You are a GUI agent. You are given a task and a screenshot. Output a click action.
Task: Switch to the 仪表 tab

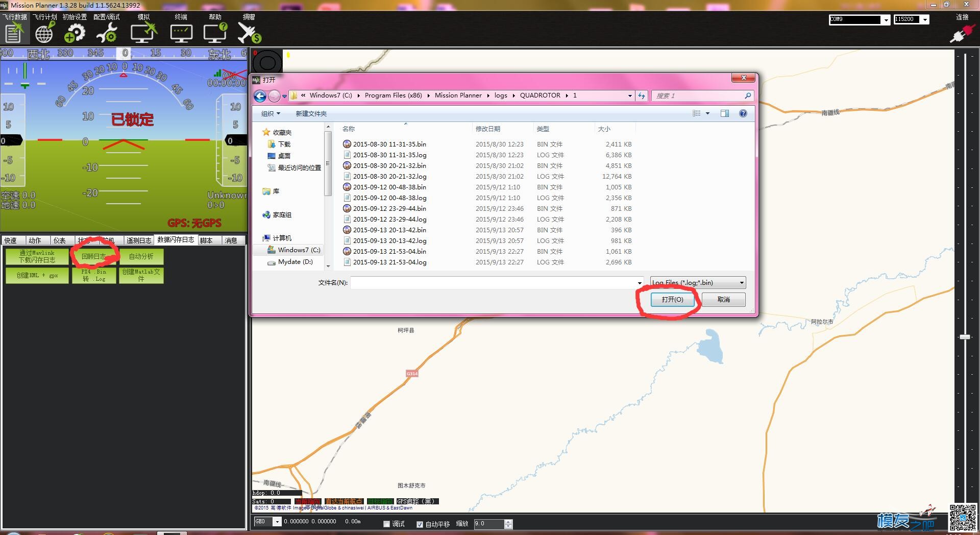click(x=60, y=240)
